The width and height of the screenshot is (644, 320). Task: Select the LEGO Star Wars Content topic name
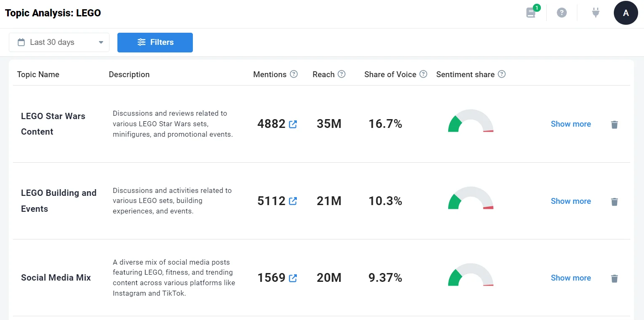[x=53, y=124]
